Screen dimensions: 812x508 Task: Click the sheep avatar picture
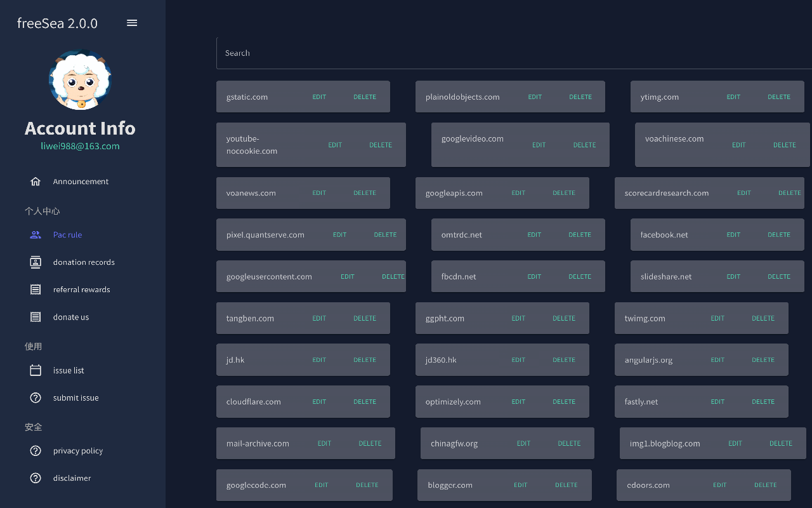point(81,80)
